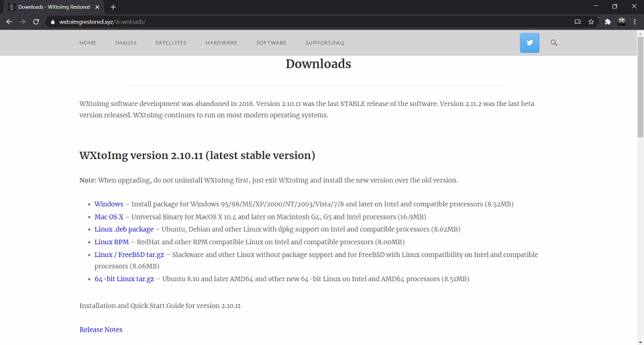
Task: Open SATELLITES navigation item
Action: pyautogui.click(x=171, y=43)
